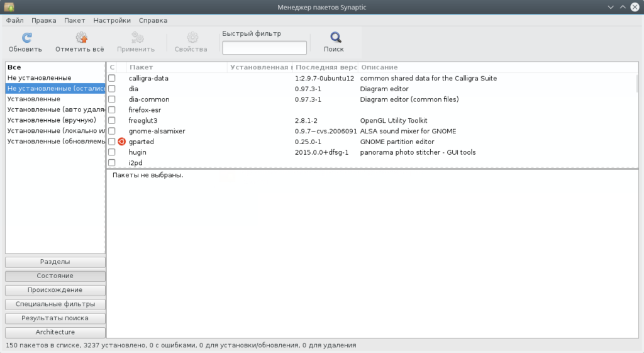The image size is (644, 353).
Task: Click the Apply (Применить) toolbar icon
Action: [x=136, y=38]
